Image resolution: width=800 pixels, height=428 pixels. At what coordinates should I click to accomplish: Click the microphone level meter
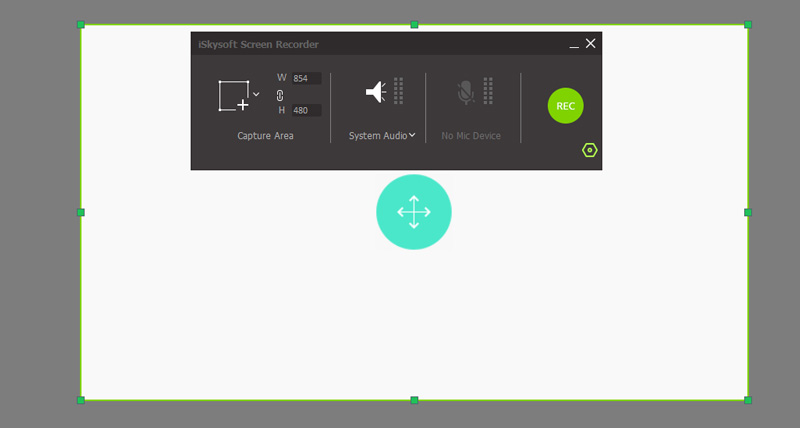(x=488, y=91)
